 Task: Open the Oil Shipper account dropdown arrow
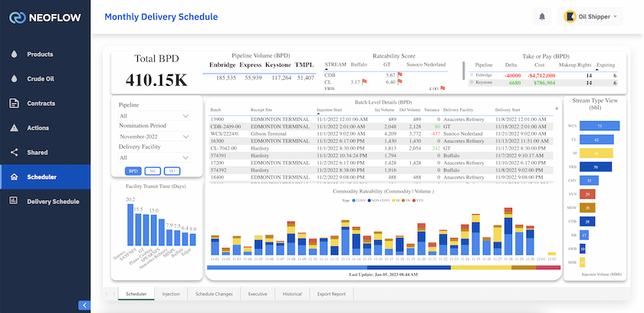[x=615, y=17]
